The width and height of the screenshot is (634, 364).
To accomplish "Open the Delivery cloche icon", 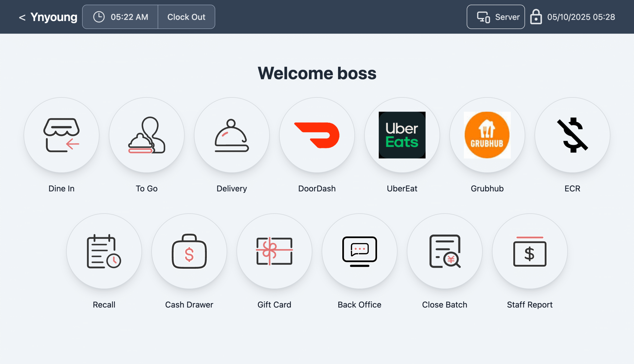I will (x=232, y=135).
